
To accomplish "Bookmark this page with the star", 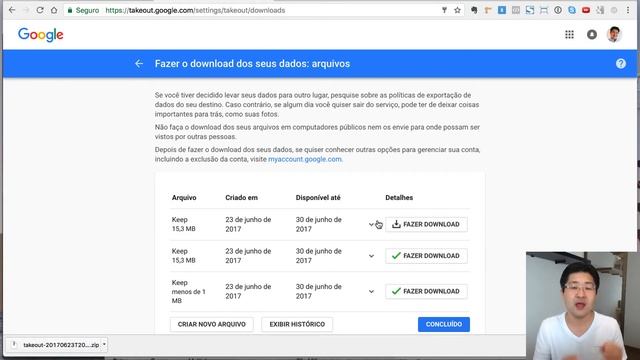I will [457, 10].
